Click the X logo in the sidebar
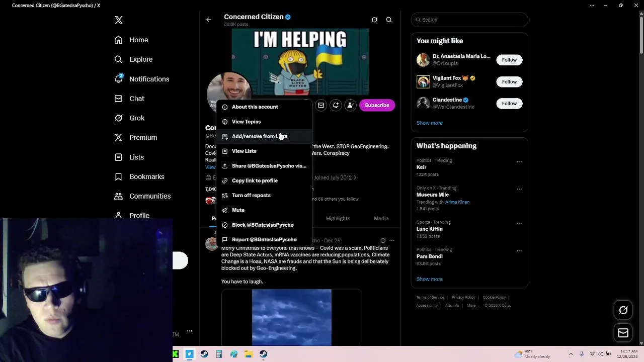Screen dimensions: 644x362 119,20
